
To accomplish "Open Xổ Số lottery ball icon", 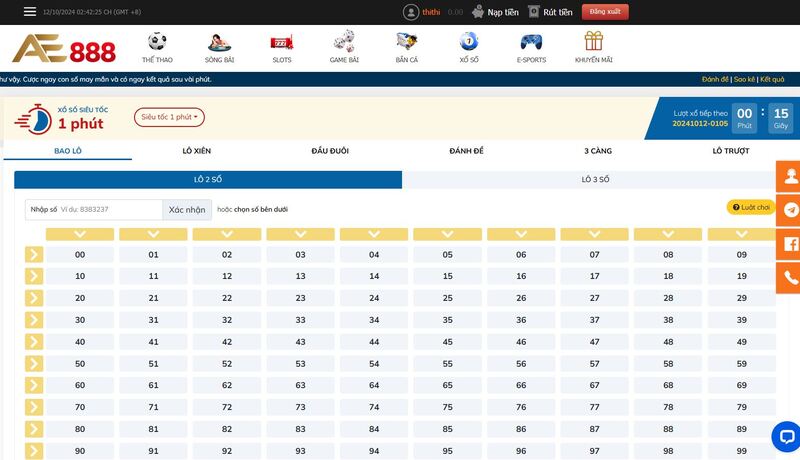I will (469, 41).
